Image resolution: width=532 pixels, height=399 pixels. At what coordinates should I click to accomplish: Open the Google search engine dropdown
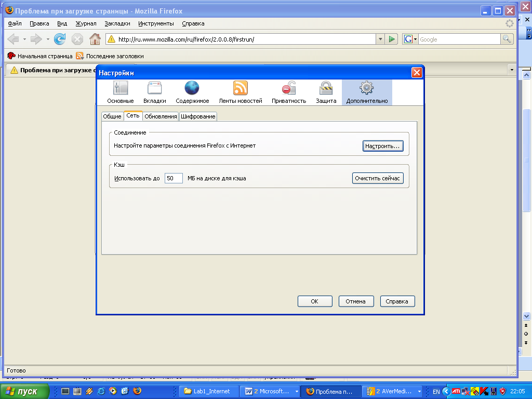coord(410,39)
